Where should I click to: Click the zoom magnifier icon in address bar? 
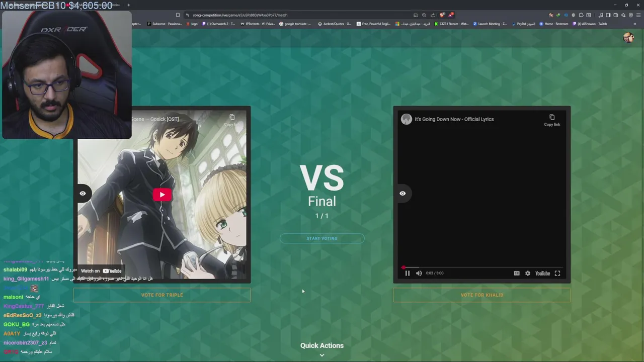[424, 15]
